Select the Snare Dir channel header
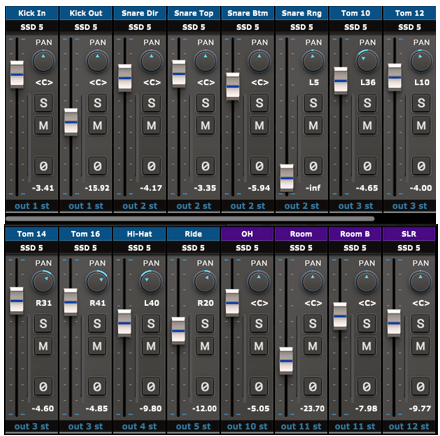This screenshot has height=436, width=440. click(x=140, y=13)
